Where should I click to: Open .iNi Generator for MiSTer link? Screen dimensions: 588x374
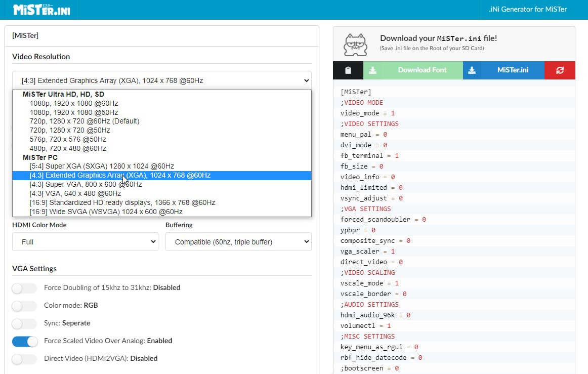(528, 10)
